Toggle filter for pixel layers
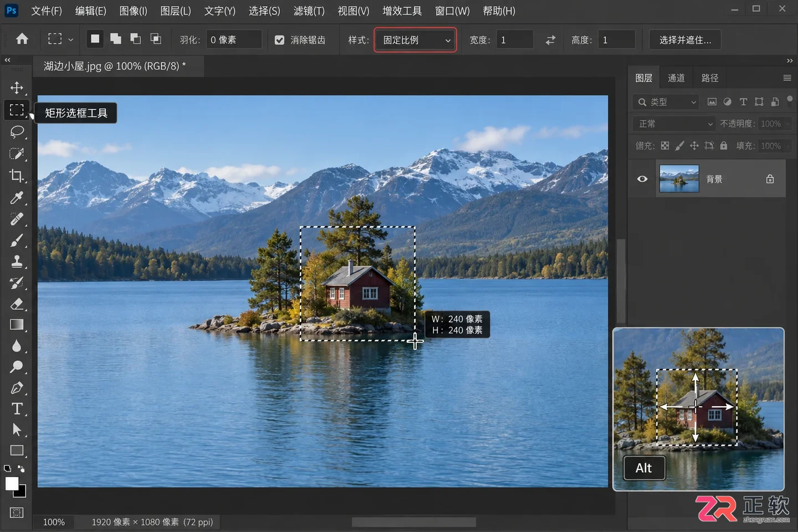 click(712, 102)
